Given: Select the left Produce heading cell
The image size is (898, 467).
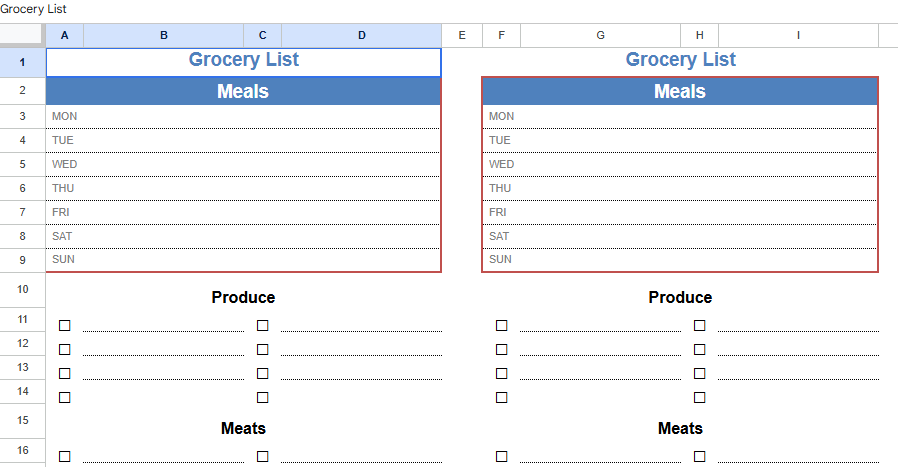Looking at the screenshot, I should 243,297.
